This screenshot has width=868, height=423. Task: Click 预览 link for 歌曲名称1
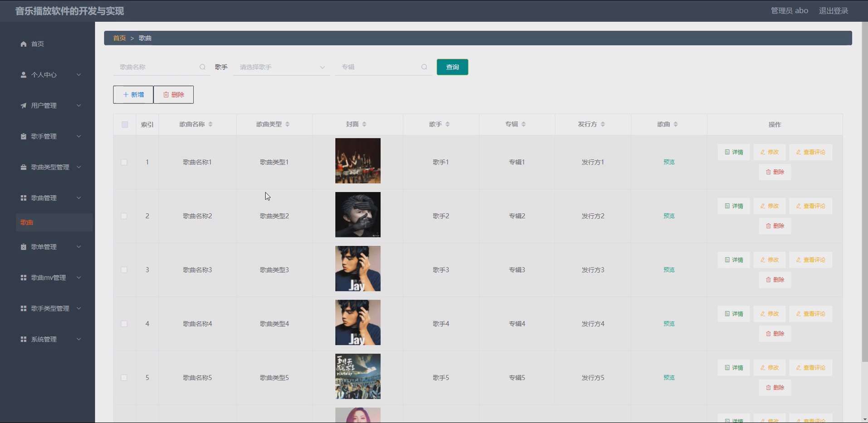tap(669, 162)
